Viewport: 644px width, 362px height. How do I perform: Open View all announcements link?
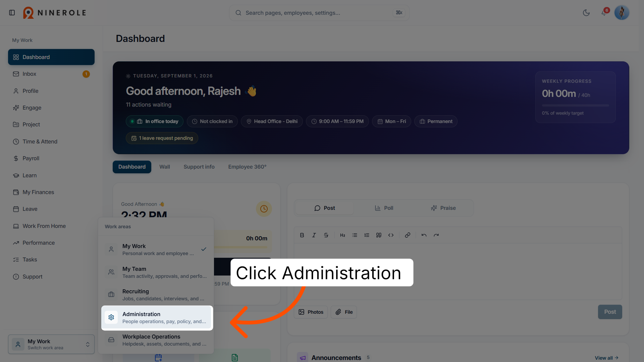(x=606, y=358)
